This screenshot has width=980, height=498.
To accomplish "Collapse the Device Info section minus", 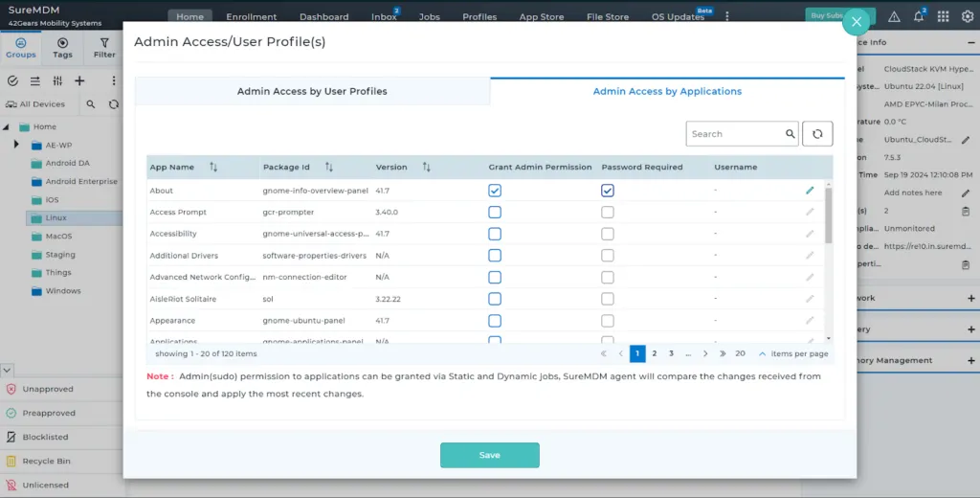I will point(971,42).
